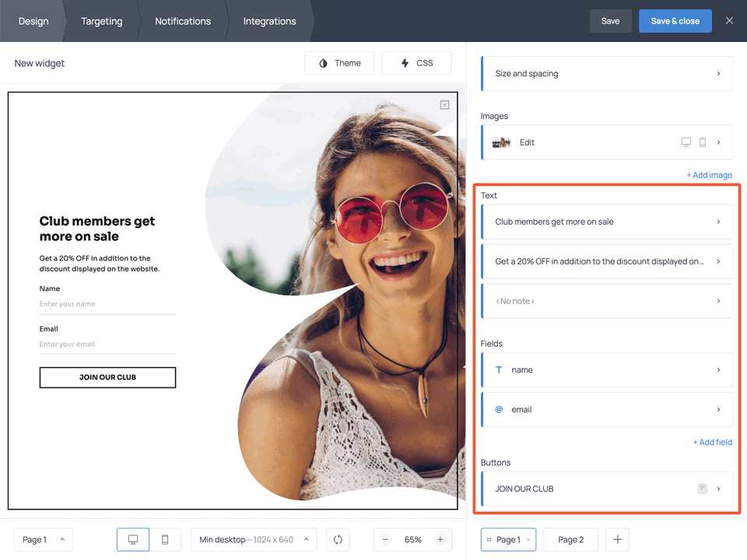Viewport: 747px width, 560px height.
Task: Open the Page 1 selector at bottom left
Action: tap(43, 539)
